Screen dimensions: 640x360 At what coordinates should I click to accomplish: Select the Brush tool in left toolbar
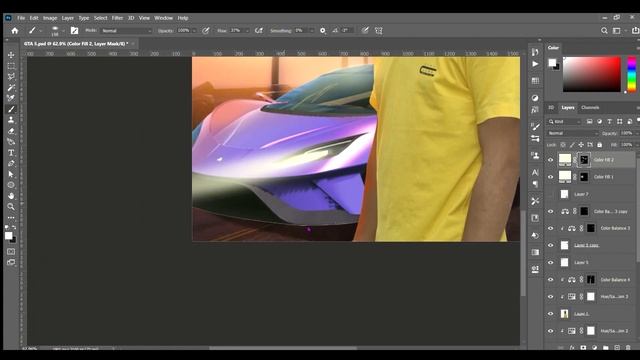11,109
